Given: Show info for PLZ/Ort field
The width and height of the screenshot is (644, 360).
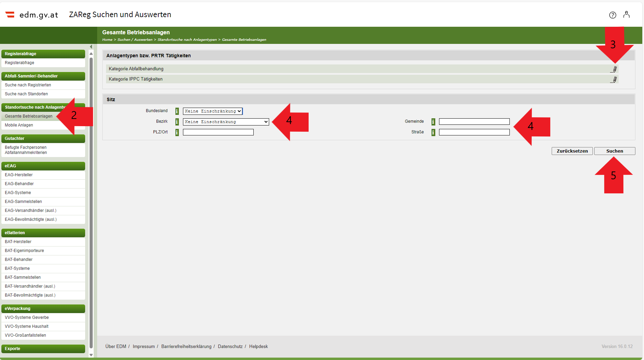Looking at the screenshot, I should coord(177,132).
